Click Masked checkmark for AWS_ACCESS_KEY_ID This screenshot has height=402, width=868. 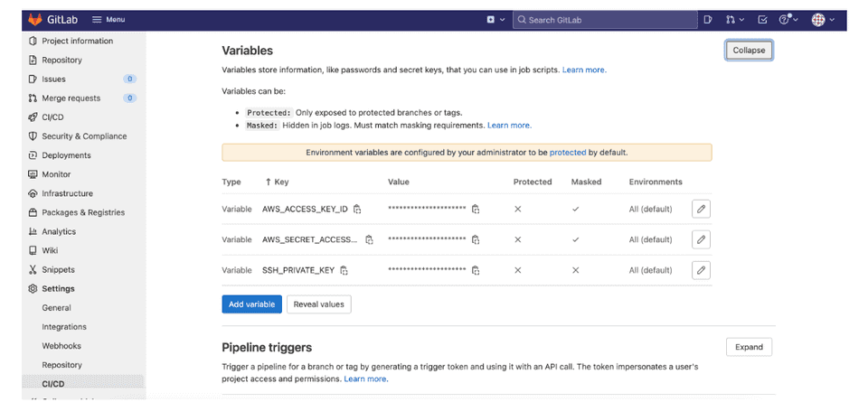point(576,209)
